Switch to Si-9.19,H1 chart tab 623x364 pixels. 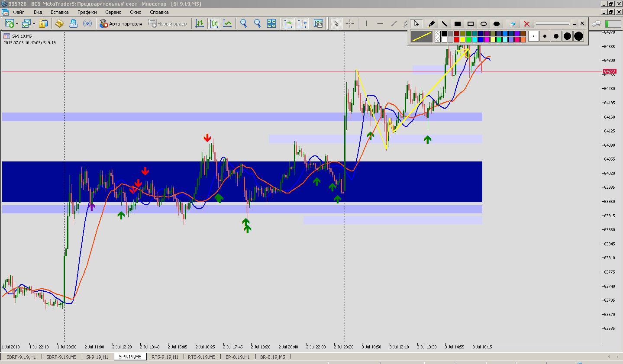(97, 357)
